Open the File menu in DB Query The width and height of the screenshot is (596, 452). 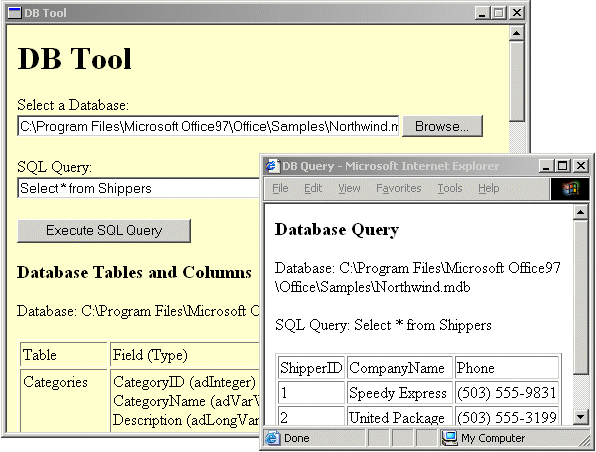coord(280,188)
